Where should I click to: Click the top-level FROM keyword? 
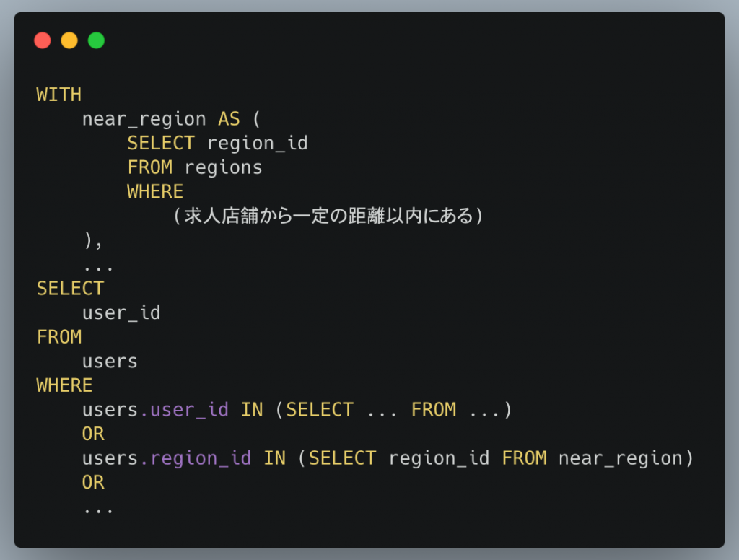[59, 337]
